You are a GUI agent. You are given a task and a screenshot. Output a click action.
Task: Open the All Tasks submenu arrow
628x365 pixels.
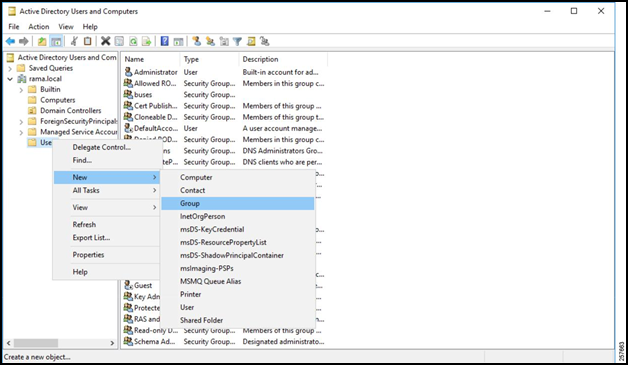155,190
